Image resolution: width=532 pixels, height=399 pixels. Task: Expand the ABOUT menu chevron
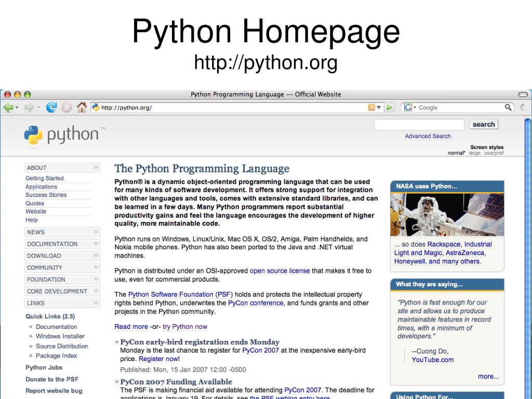pyautogui.click(x=96, y=168)
